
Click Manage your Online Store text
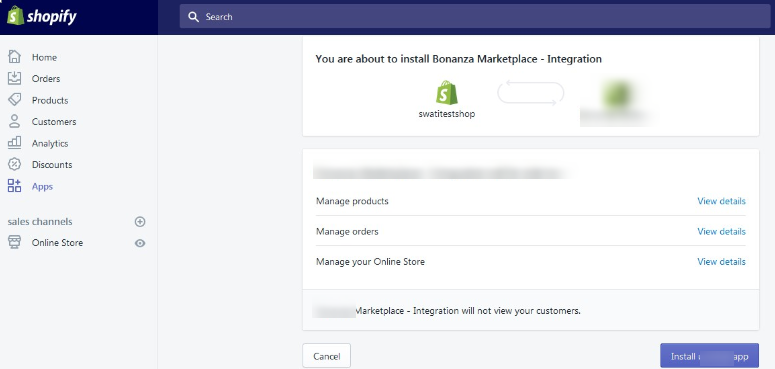tap(370, 261)
